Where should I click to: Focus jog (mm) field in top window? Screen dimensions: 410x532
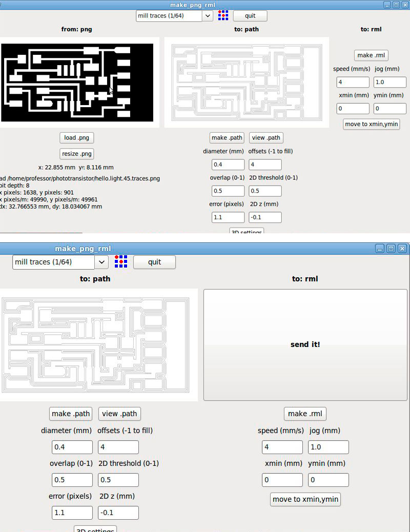[x=390, y=82]
